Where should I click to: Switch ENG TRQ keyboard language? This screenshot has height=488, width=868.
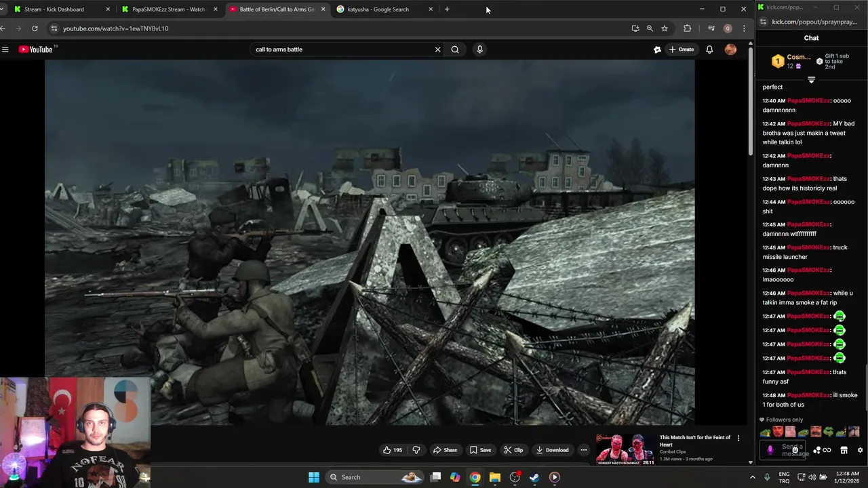click(784, 477)
